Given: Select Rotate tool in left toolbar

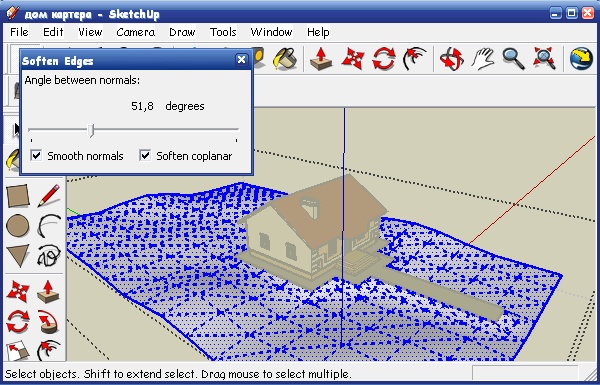Looking at the screenshot, I should (x=18, y=321).
